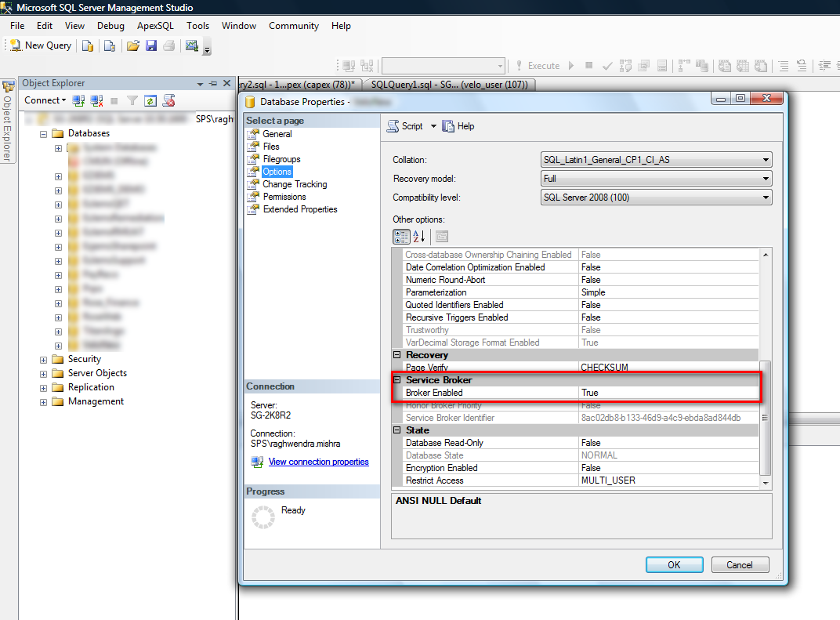Open the Debug menu
This screenshot has width=840, height=620.
click(110, 26)
